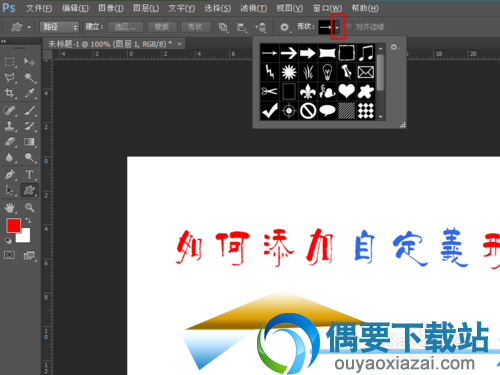
Task: Reset default foreground and background colors
Action: pyautogui.click(x=8, y=240)
